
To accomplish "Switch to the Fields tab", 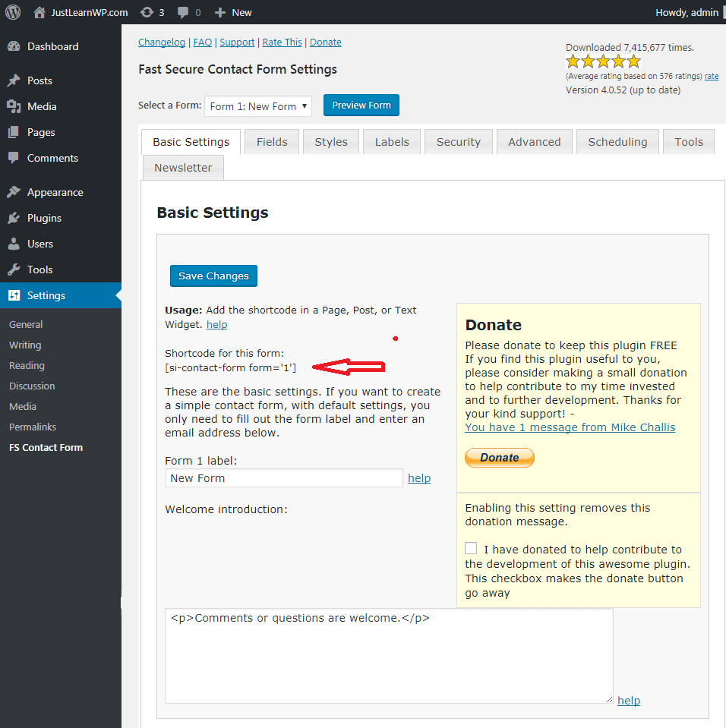I will coord(272,142).
